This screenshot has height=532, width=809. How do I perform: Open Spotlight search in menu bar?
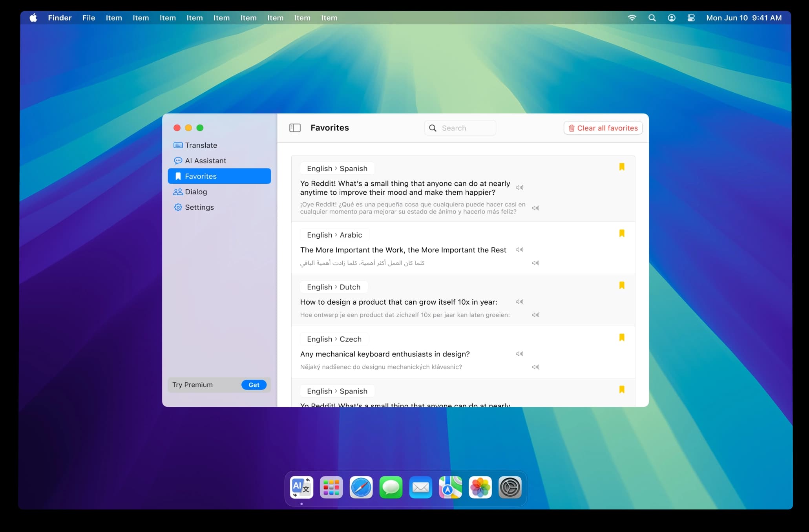tap(652, 18)
